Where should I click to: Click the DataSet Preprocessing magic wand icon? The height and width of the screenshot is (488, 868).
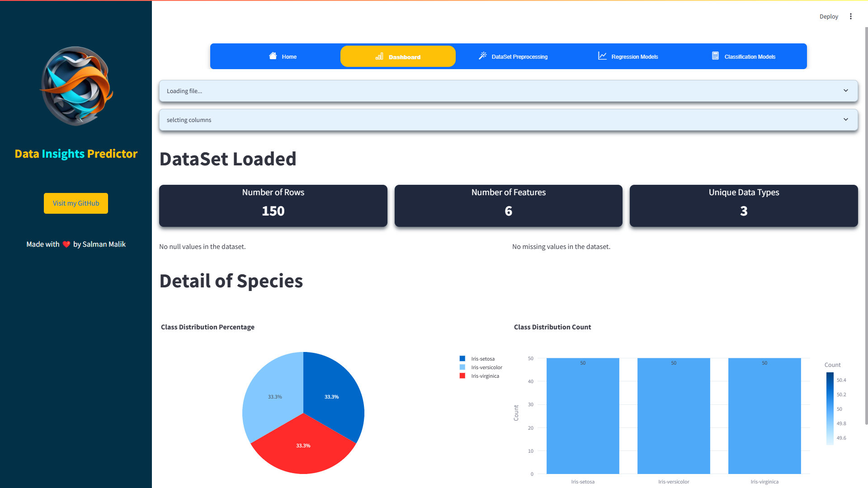click(483, 56)
